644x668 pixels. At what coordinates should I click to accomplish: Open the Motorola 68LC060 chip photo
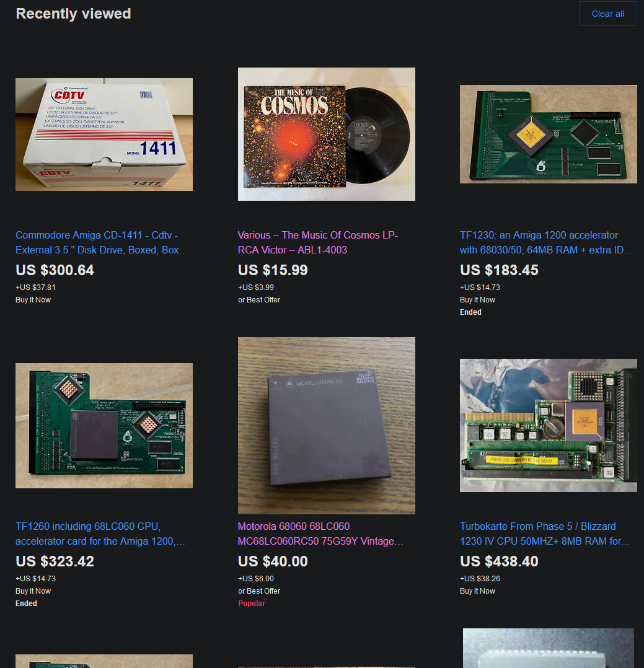pyautogui.click(x=327, y=426)
